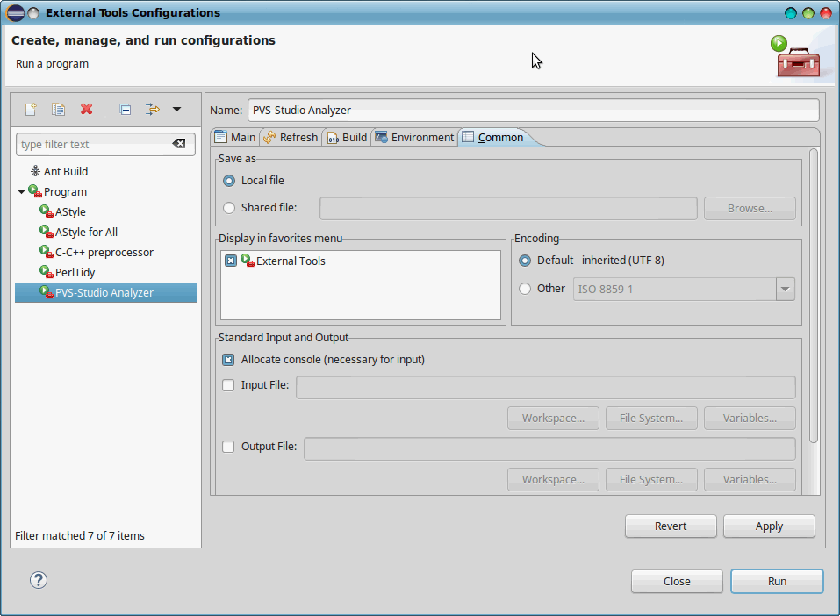Click the Browse button
Image resolution: width=840 pixels, height=616 pixels.
(750, 208)
